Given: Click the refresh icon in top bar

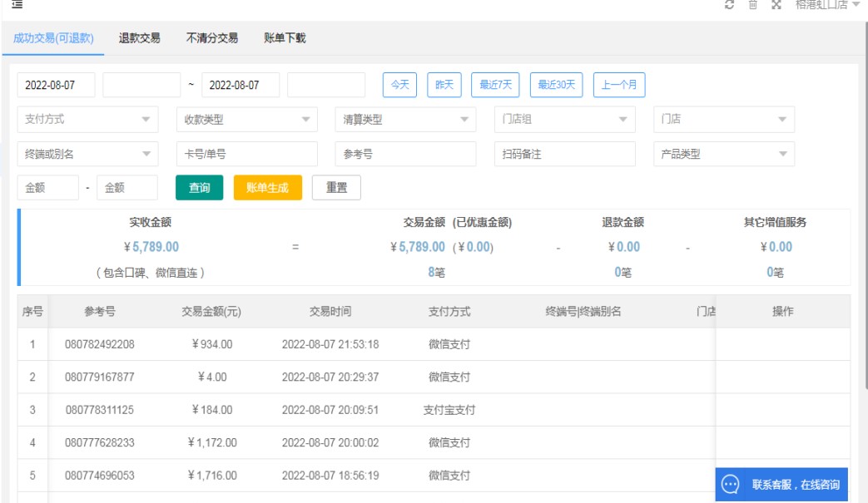Looking at the screenshot, I should 730,5.
